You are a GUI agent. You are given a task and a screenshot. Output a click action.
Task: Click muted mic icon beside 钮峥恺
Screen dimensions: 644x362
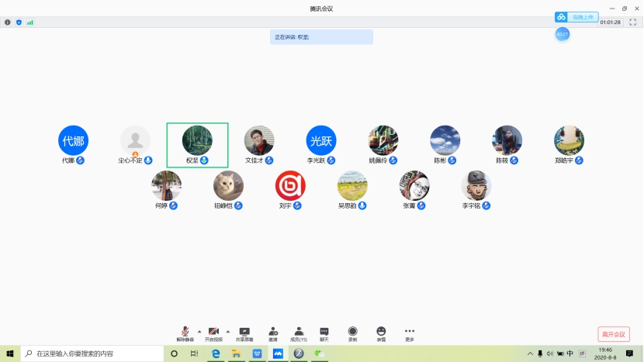coord(238,205)
